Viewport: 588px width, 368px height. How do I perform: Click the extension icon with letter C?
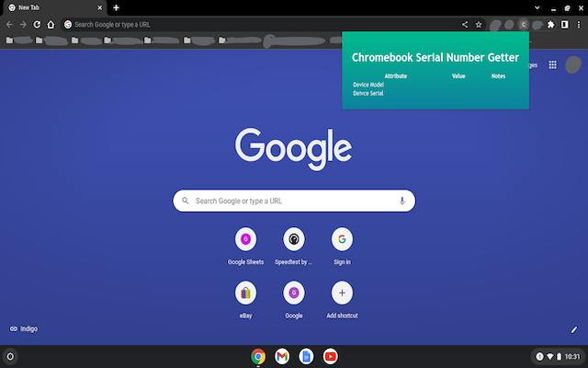click(523, 25)
